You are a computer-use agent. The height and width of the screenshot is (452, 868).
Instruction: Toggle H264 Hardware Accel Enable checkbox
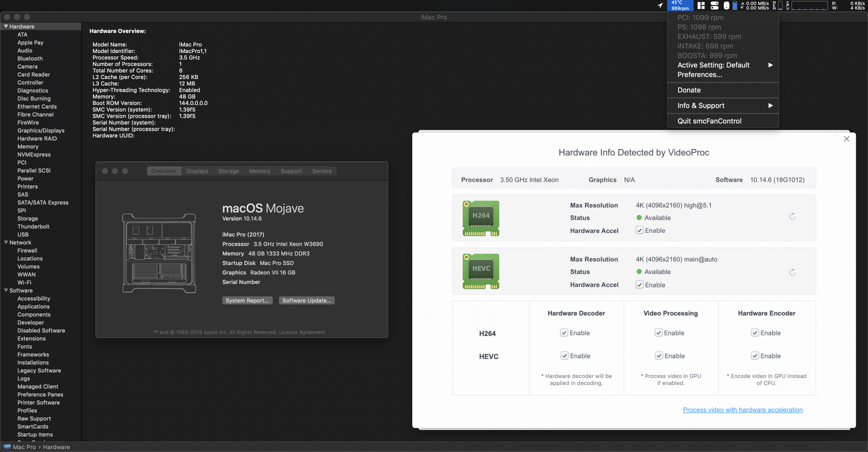tap(640, 230)
